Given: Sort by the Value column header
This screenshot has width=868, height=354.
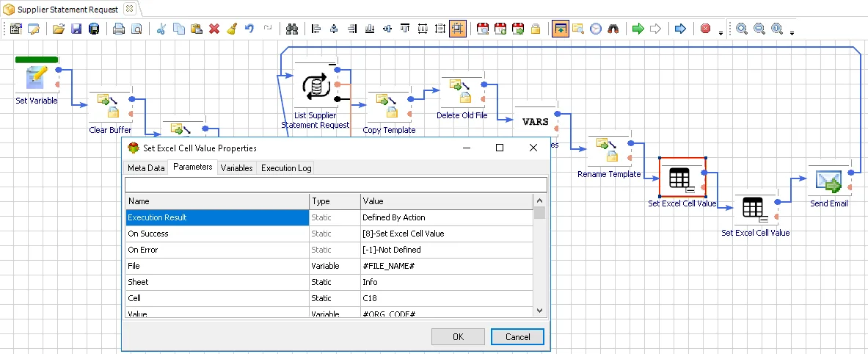Looking at the screenshot, I should tap(448, 201).
